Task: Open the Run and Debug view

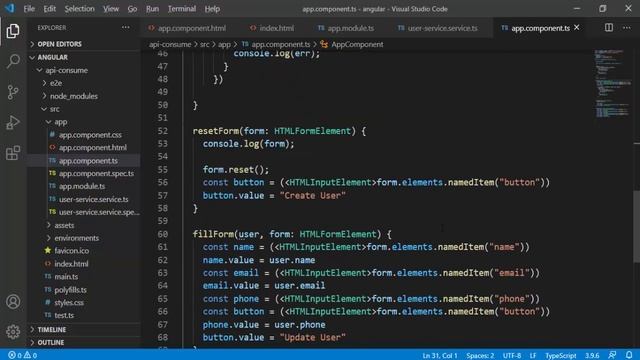Action: (x=13, y=122)
